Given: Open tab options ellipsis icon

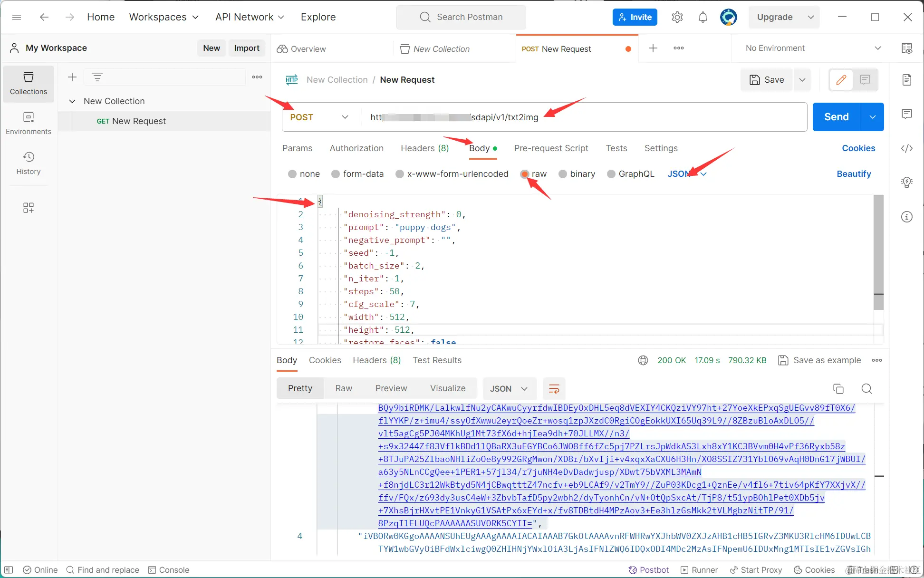Looking at the screenshot, I should [679, 48].
